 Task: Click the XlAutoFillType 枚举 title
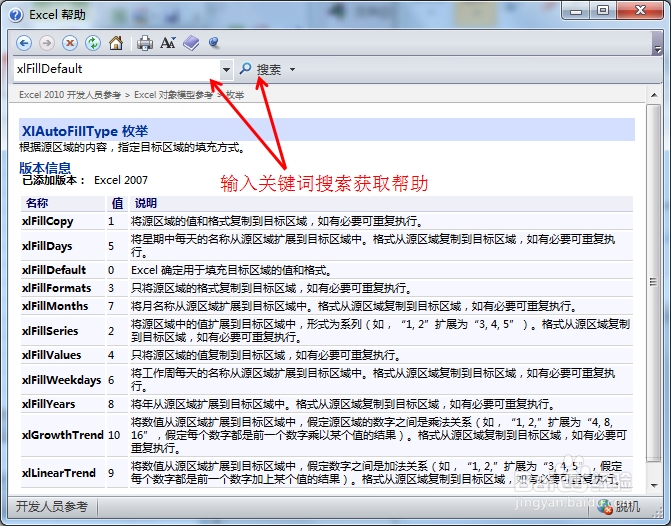tap(85, 131)
